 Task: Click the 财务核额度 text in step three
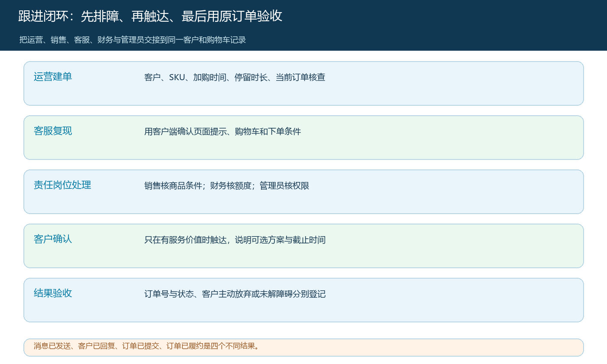[x=231, y=186]
